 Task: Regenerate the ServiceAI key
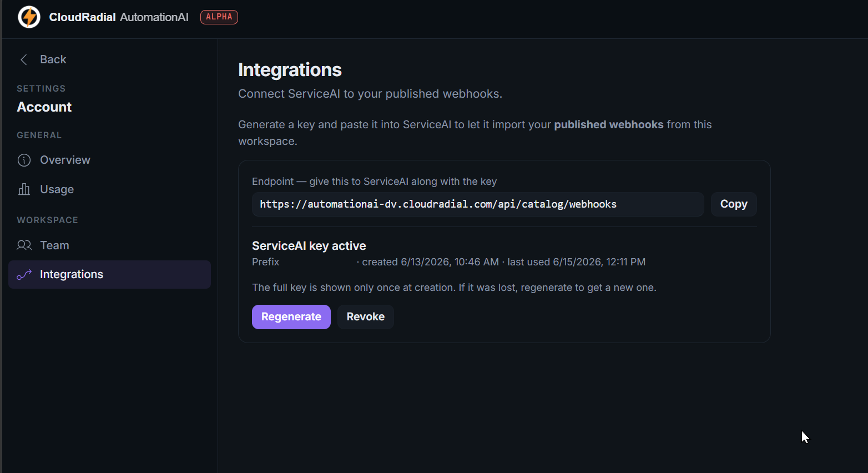(x=291, y=317)
